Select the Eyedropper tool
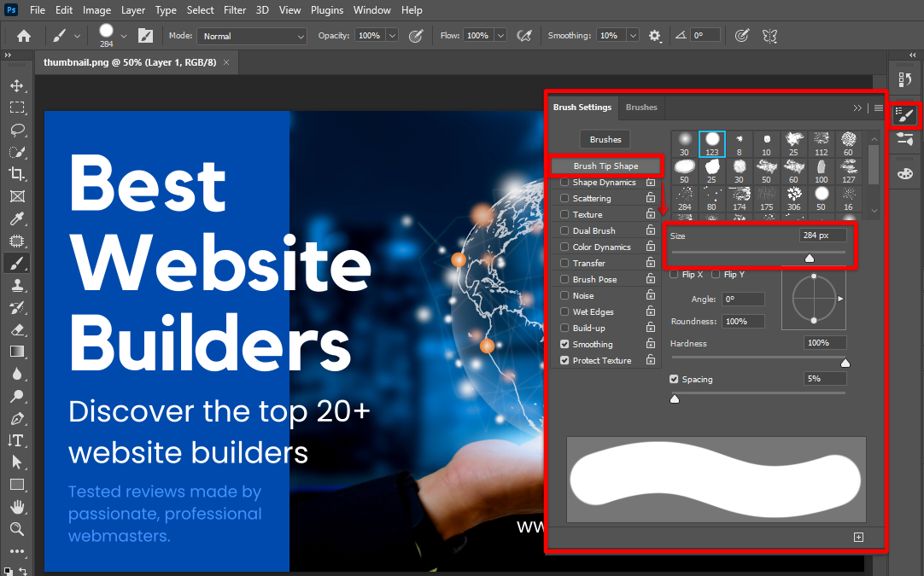 click(16, 218)
